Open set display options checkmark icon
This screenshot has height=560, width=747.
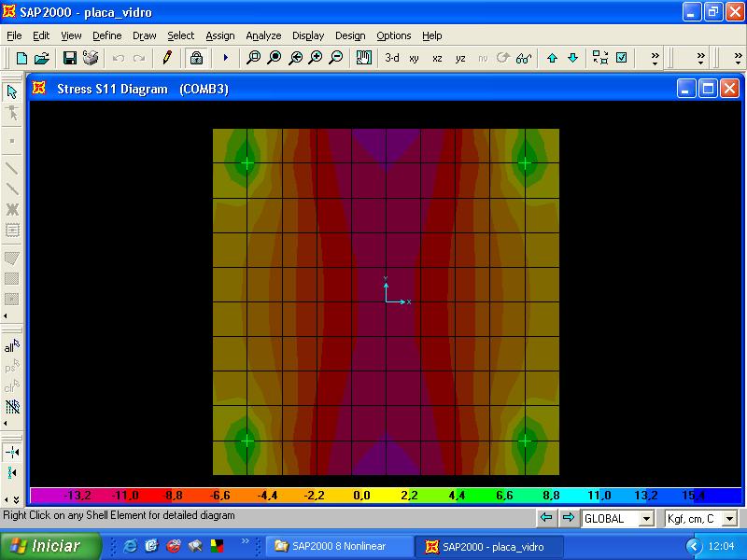coord(622,58)
